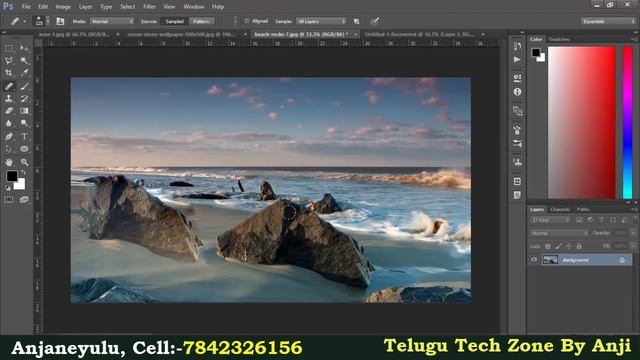Viewport: 640px width, 360px height.
Task: Select the Pen tool
Action: pos(9,136)
